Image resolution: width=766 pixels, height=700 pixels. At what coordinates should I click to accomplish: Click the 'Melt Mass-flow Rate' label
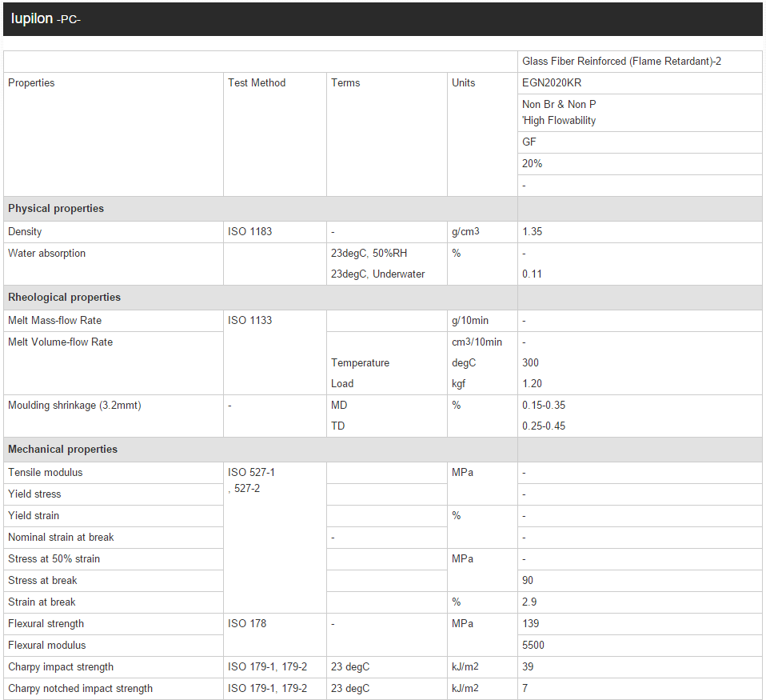point(54,320)
